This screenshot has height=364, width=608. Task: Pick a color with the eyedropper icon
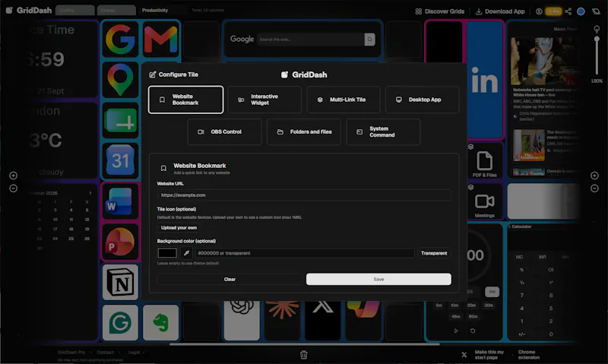click(186, 253)
